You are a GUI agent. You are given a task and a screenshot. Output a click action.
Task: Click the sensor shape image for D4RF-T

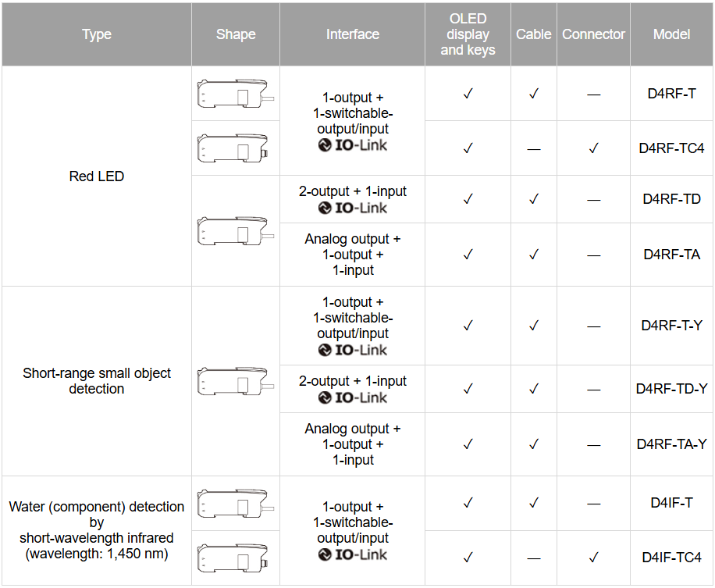235,94
